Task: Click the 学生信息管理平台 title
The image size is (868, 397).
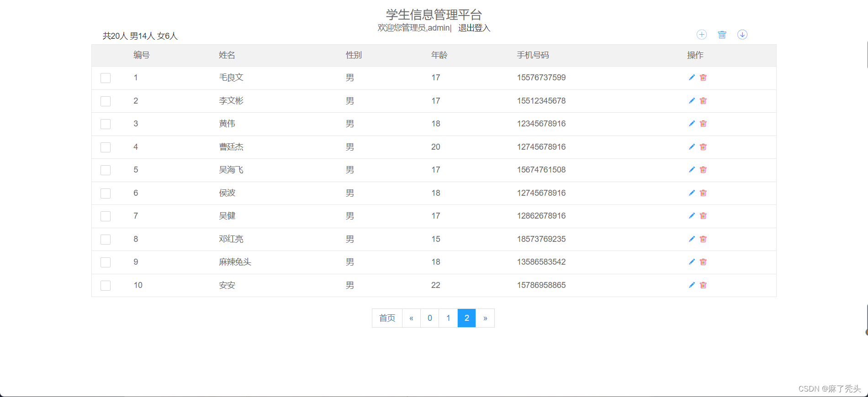Action: tap(434, 15)
